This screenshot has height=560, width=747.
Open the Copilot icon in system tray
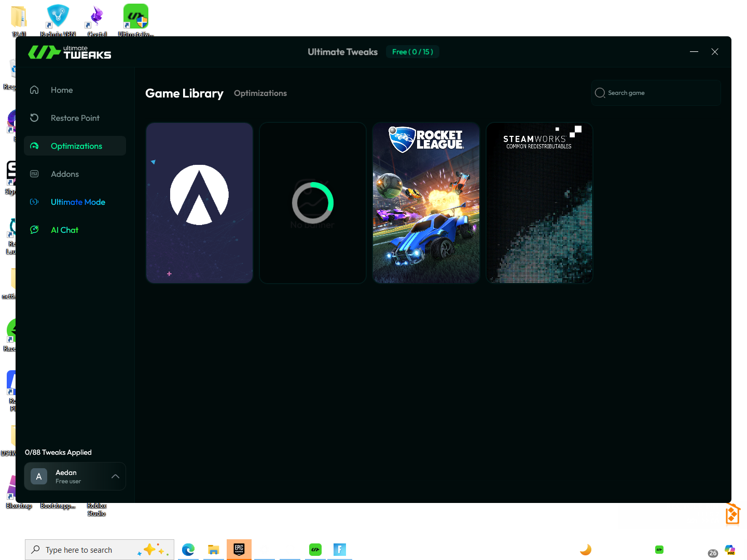point(730,550)
